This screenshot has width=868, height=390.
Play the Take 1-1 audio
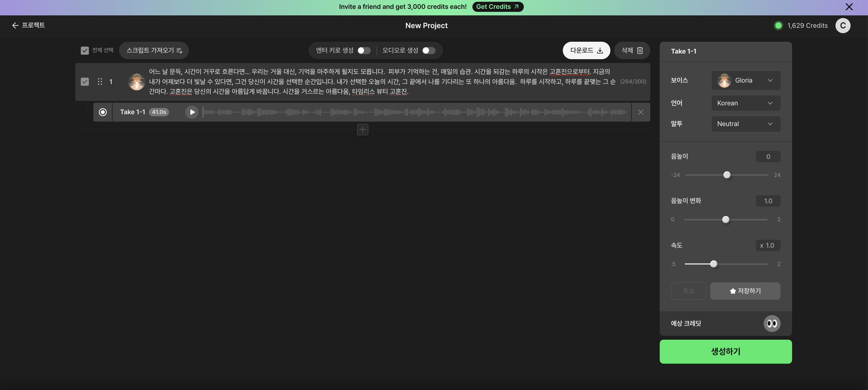[192, 112]
